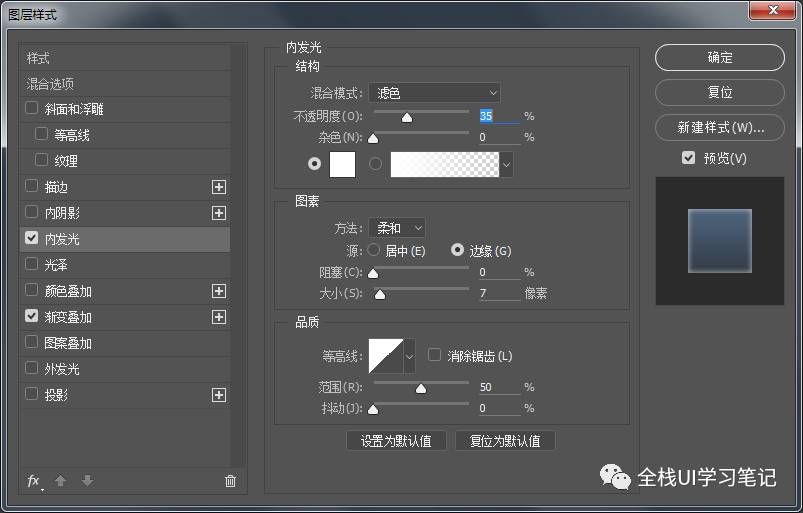The image size is (803, 513).
Task: Click the move effect down arrow
Action: (88, 481)
